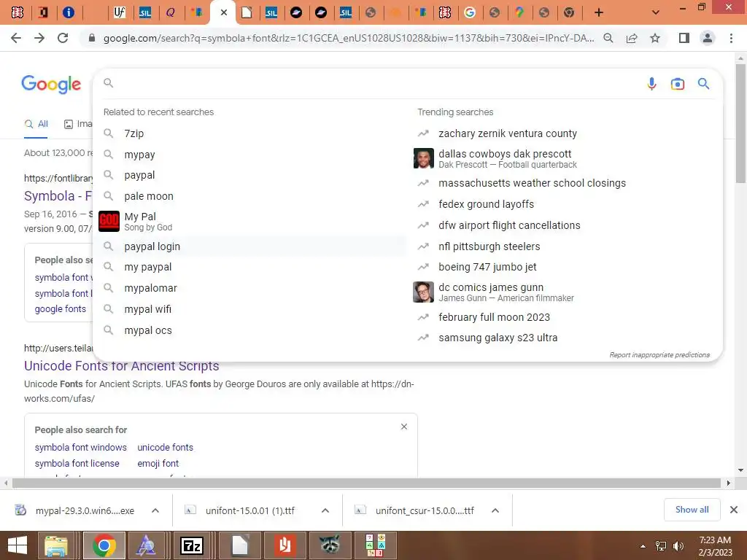Open Unicode Fonts for Ancient Scripts result
Image resolution: width=747 pixels, height=560 pixels.
(122, 366)
